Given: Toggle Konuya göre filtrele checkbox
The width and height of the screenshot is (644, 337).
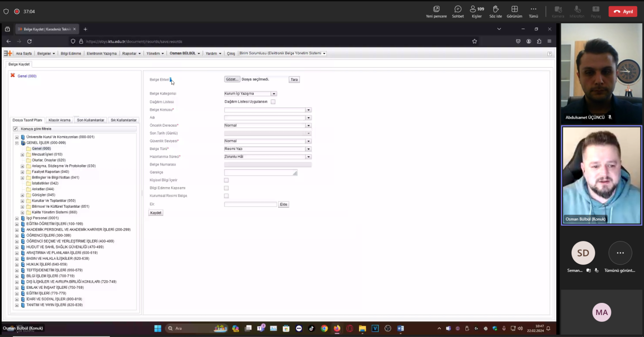Looking at the screenshot, I should pos(16,129).
